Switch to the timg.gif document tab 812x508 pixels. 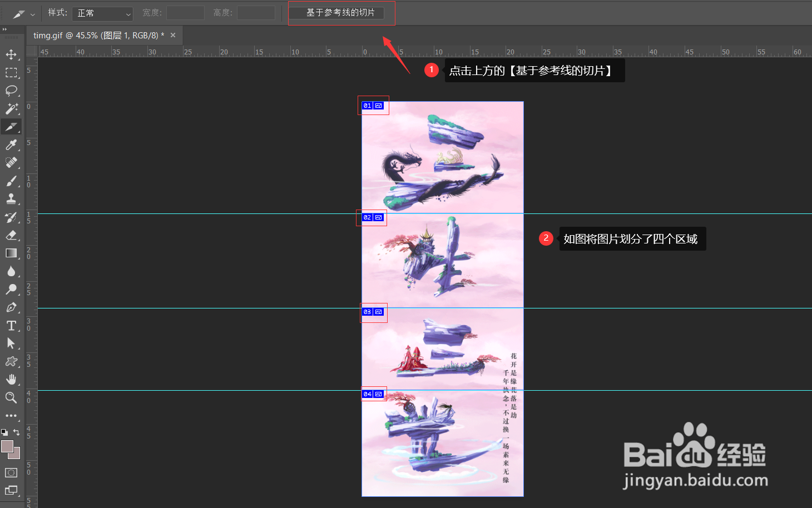pyautogui.click(x=98, y=35)
